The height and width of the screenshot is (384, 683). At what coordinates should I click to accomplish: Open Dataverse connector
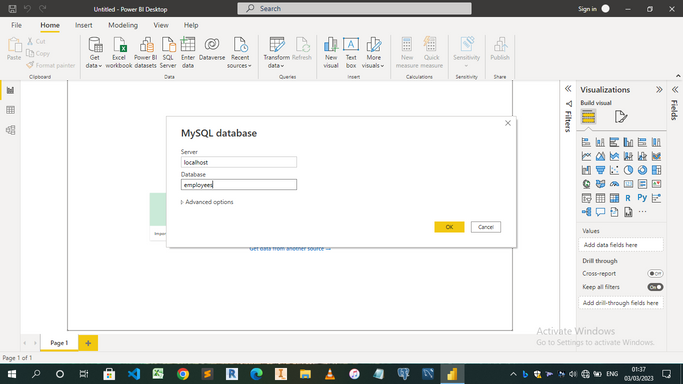[x=212, y=49]
